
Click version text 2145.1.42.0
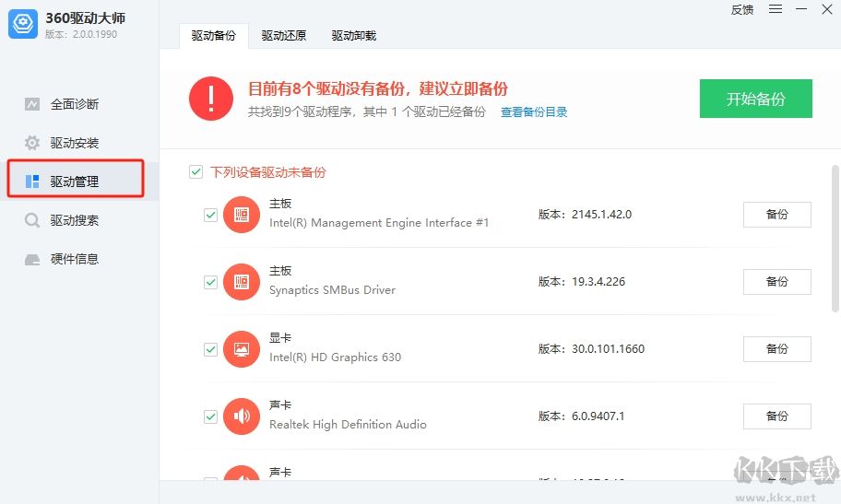tap(601, 215)
